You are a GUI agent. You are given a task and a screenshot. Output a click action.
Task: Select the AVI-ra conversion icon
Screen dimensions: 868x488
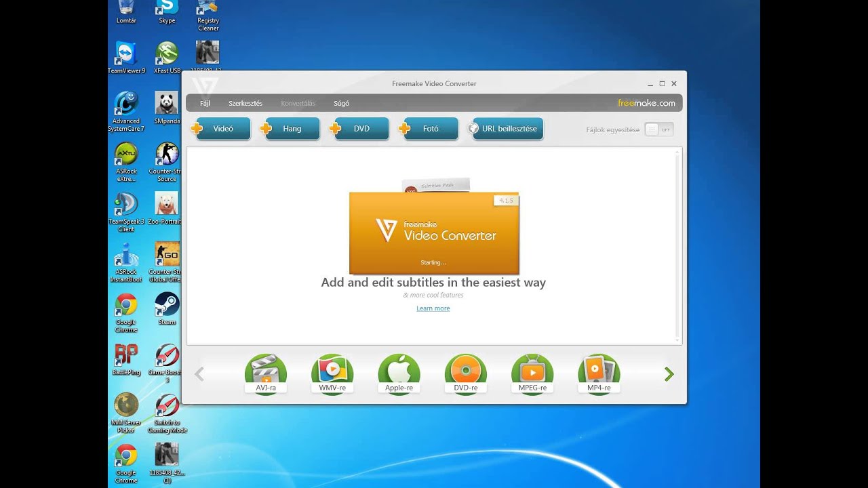coord(266,374)
